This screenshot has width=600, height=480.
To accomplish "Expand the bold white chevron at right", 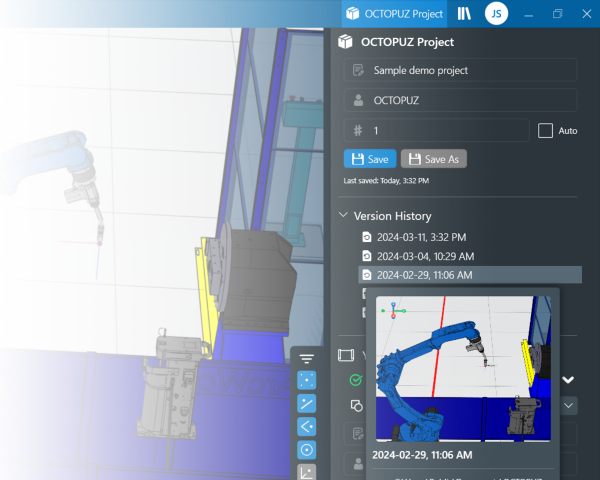I will click(568, 380).
